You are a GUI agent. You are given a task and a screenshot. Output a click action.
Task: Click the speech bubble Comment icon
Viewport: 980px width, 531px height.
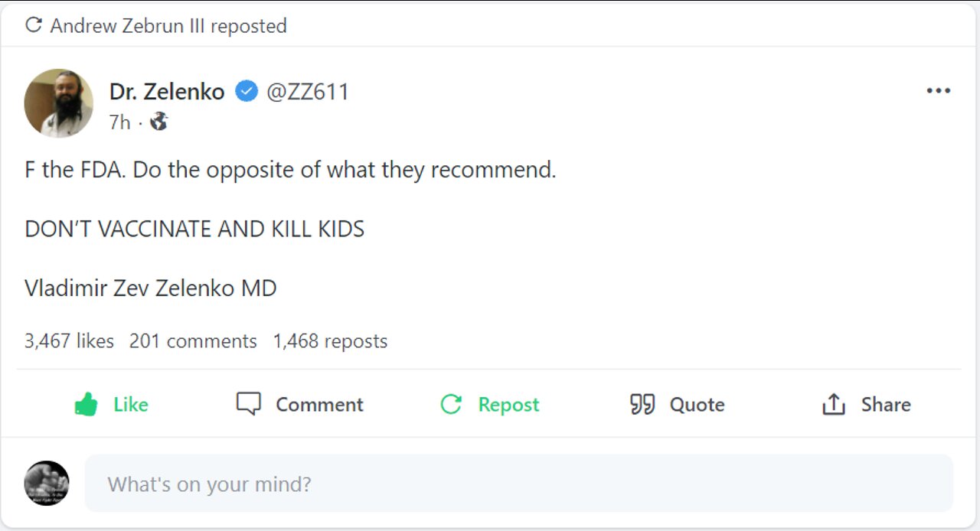pyautogui.click(x=249, y=404)
